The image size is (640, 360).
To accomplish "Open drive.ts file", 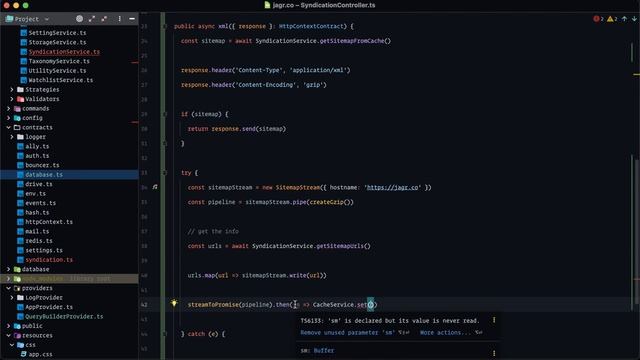I will (39, 184).
